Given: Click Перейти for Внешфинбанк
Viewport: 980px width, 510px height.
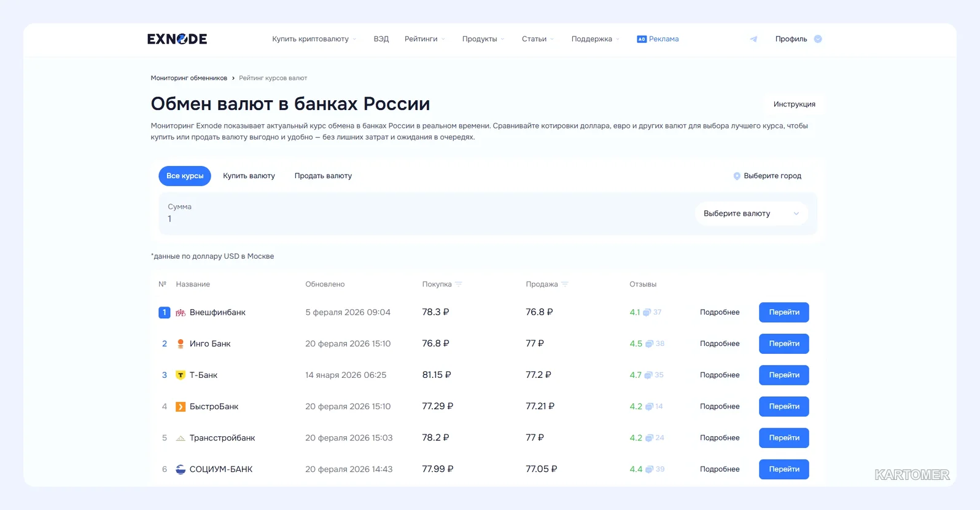Looking at the screenshot, I should [784, 312].
